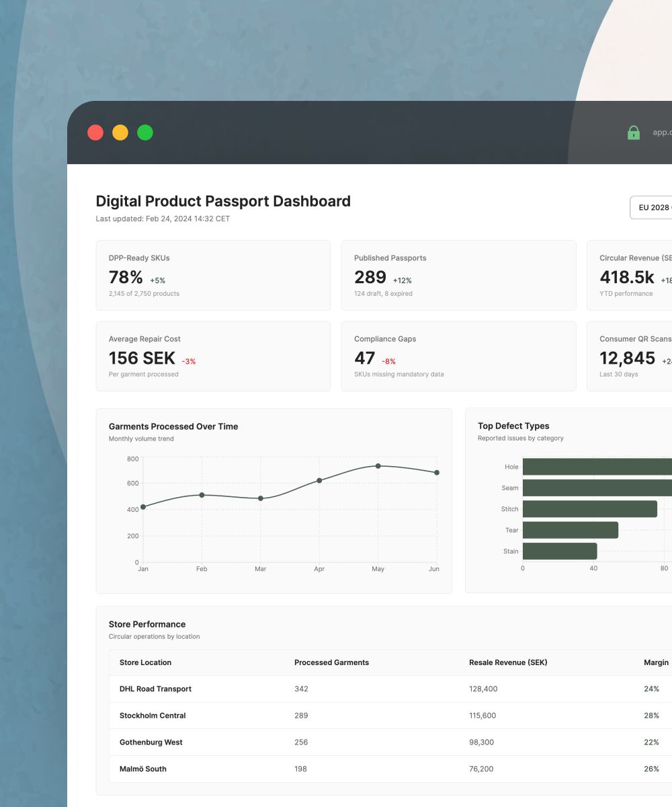
Task: Sort by Resale Revenue (SEK) column header
Action: pos(508,662)
